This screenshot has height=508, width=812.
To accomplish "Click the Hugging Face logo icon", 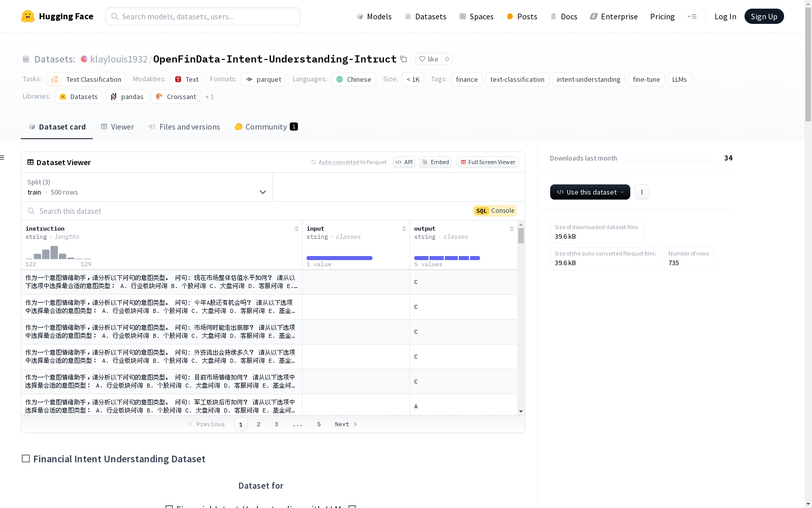I will pyautogui.click(x=28, y=16).
